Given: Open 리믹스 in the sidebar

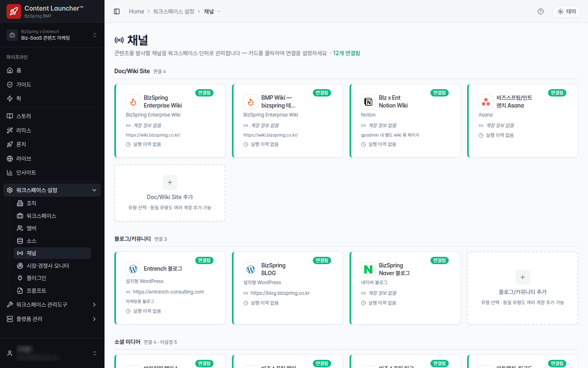Looking at the screenshot, I should (x=52, y=130).
